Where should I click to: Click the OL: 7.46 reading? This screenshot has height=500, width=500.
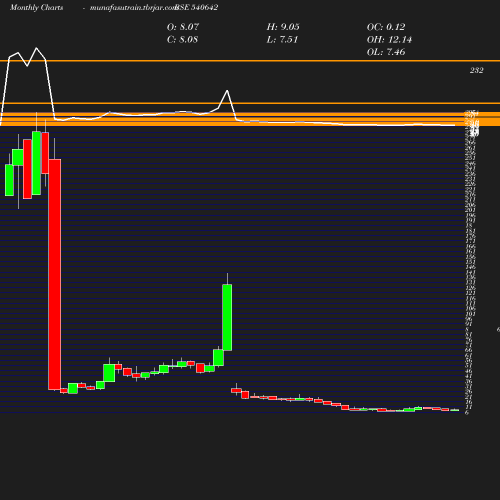point(386,52)
